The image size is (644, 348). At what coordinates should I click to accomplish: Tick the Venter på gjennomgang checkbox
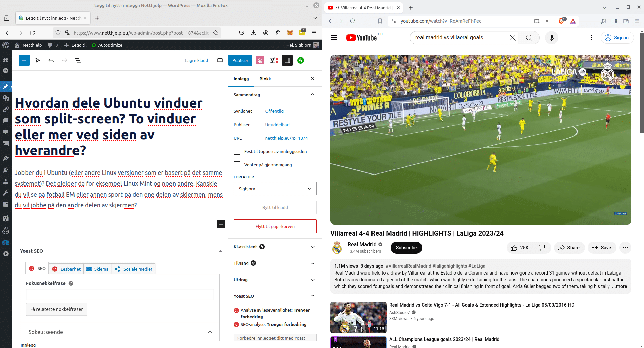237,165
